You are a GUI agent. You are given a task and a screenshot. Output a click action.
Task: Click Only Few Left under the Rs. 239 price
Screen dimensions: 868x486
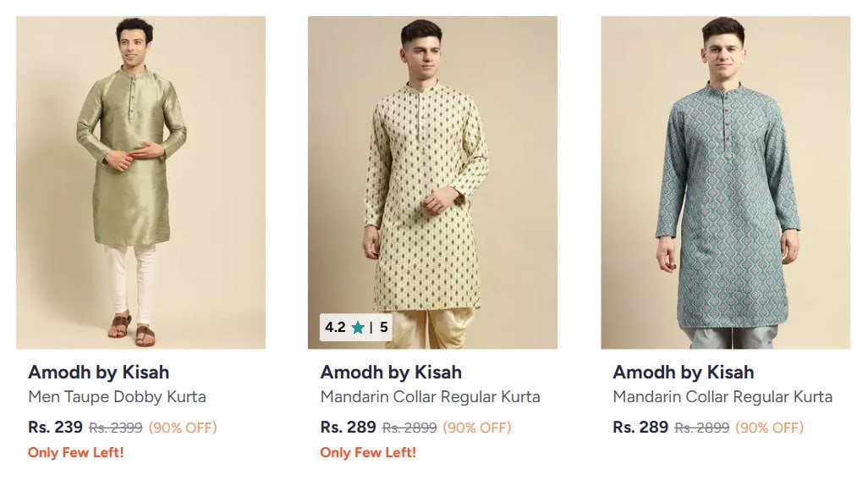[x=76, y=452]
